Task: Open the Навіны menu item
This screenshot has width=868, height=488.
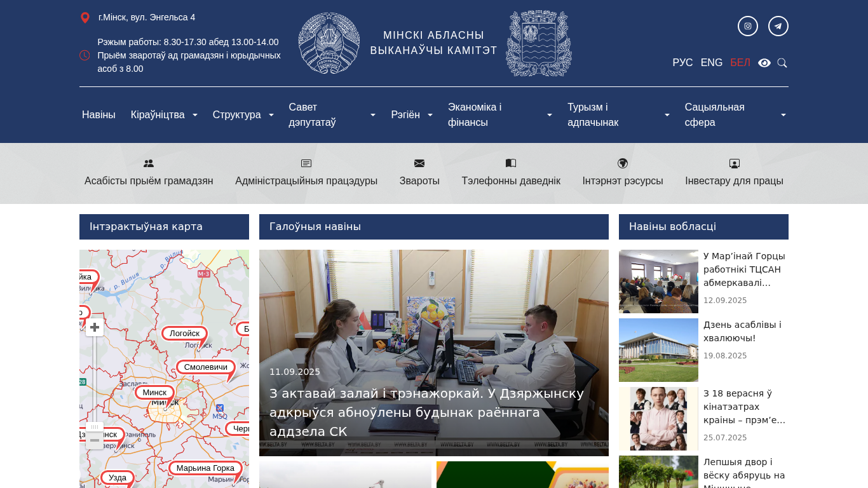Action: click(98, 115)
